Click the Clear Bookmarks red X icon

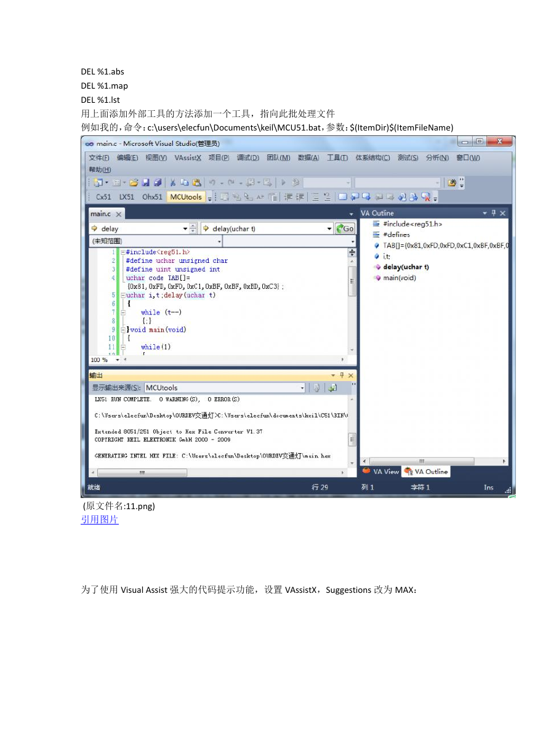point(425,197)
